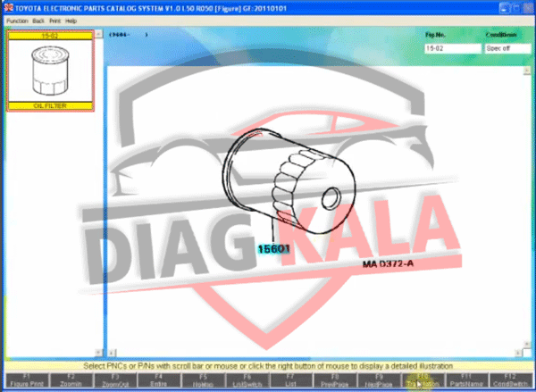Click the F12 CondSwitch button
The width and height of the screenshot is (536, 392).
tap(510, 380)
